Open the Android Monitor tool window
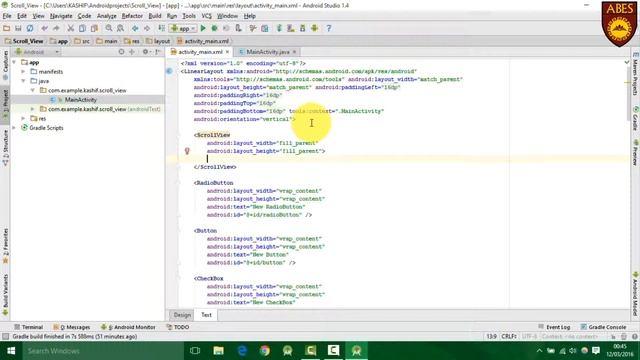This screenshot has height=360, width=640. [x=128, y=327]
